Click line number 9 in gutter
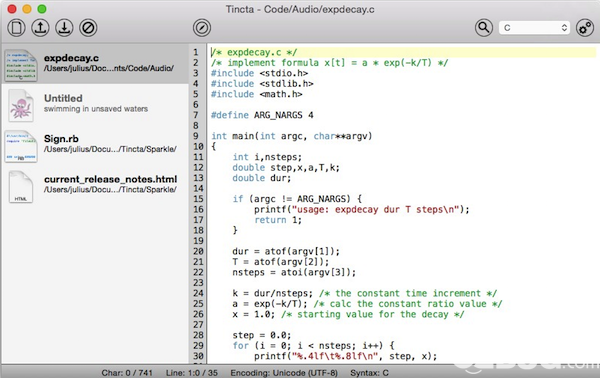Screen dimensions: 600x378 tap(196, 136)
